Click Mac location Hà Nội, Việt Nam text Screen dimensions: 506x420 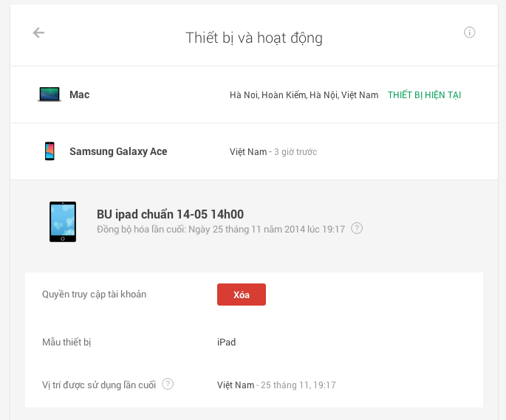click(304, 95)
